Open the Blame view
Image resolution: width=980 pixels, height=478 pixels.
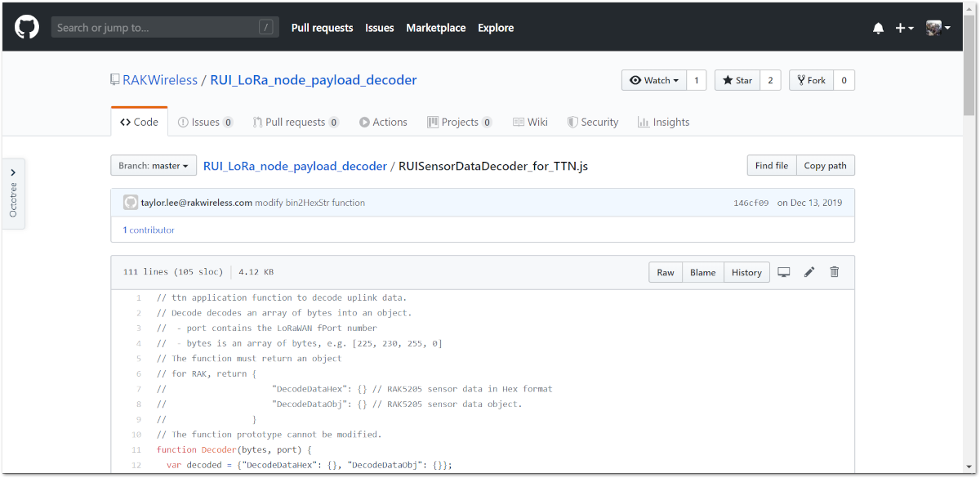[702, 273]
